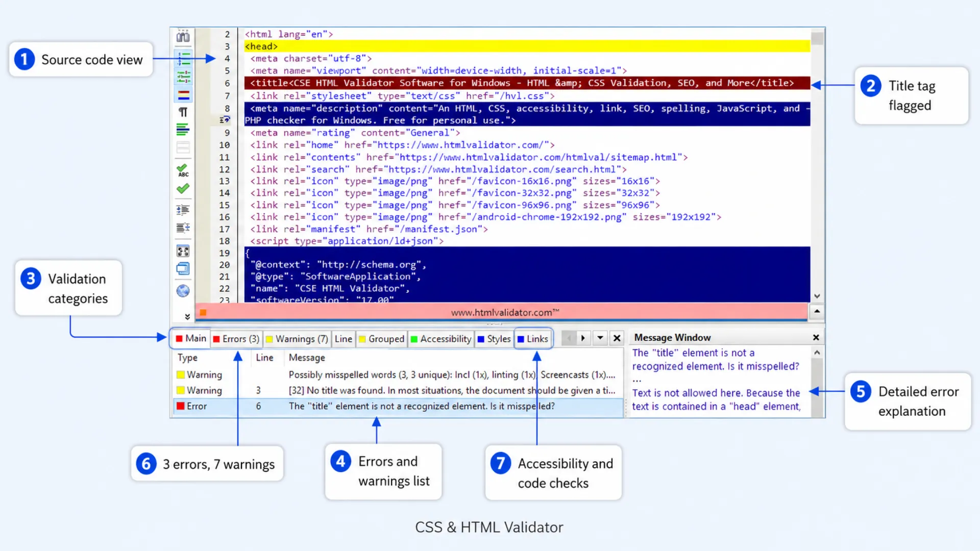Viewport: 980px width, 551px height.
Task: Click the green-blue text alignment lines icon
Action: pyautogui.click(x=183, y=130)
